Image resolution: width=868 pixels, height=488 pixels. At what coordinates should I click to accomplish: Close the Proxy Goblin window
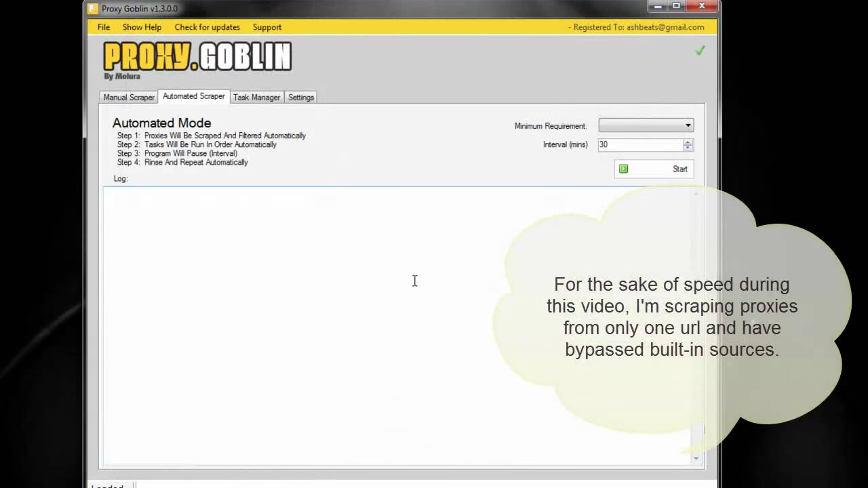[703, 6]
